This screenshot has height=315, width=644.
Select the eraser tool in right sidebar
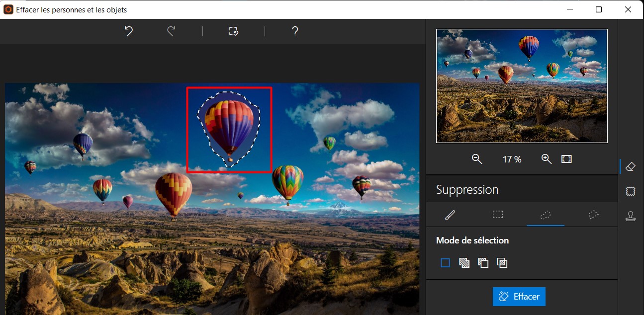pyautogui.click(x=631, y=166)
